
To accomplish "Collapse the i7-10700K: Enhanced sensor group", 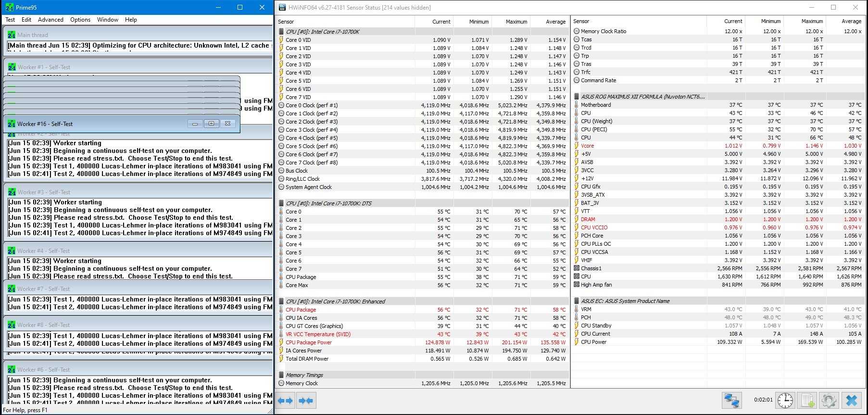I will coord(281,302).
